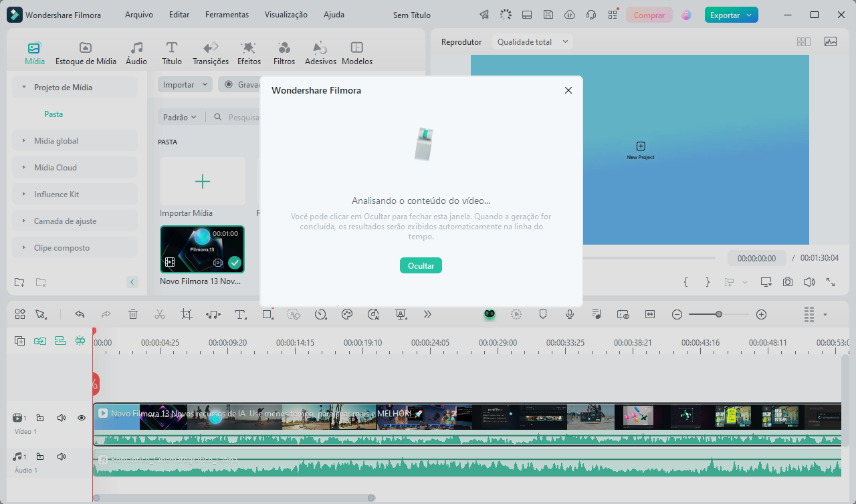
Task: Expand the Clipe composto section
Action: coord(75,247)
